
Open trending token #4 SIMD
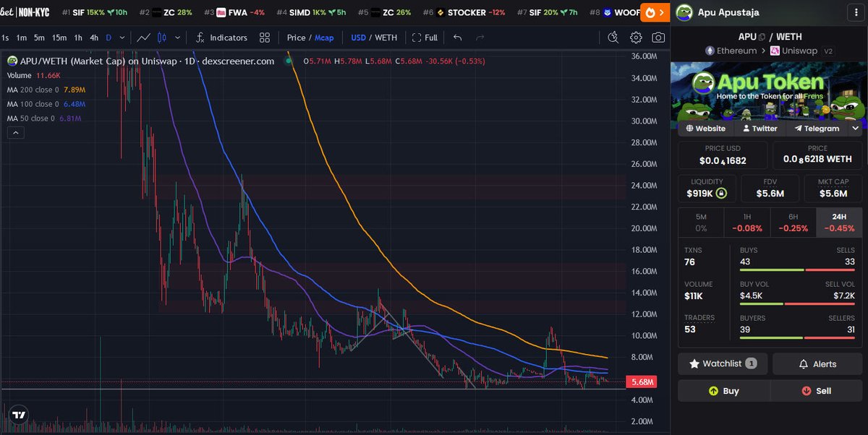click(312, 13)
